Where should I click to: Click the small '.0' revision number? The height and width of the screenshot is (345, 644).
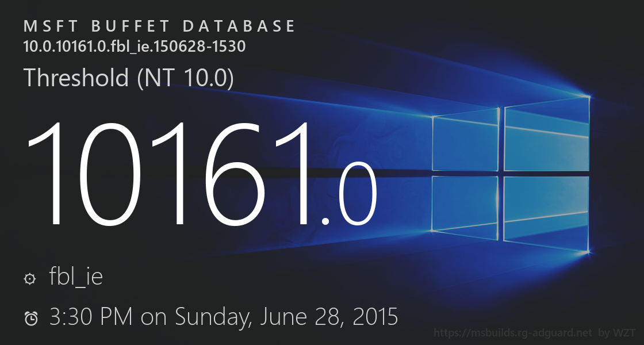[348, 194]
